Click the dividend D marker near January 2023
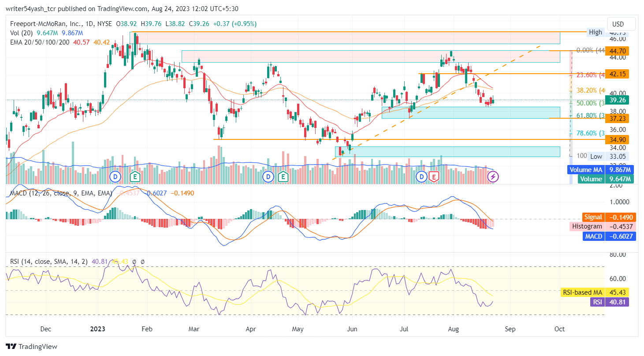This screenshot has width=644, height=356. point(115,177)
